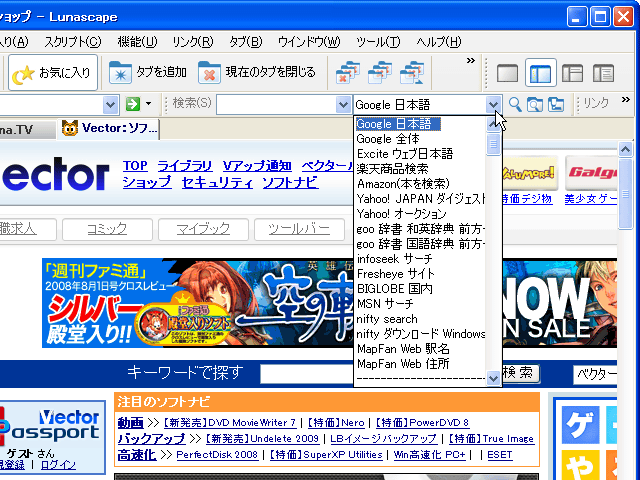Click the green Go arrow button

tap(133, 104)
